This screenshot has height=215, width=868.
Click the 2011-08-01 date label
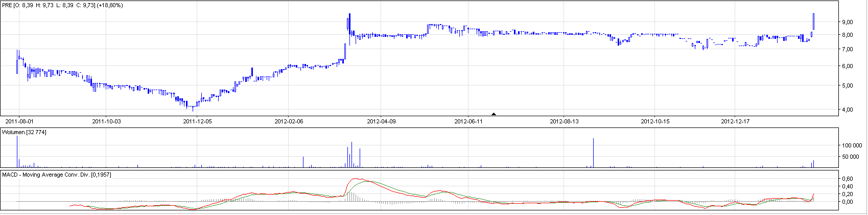(19, 121)
